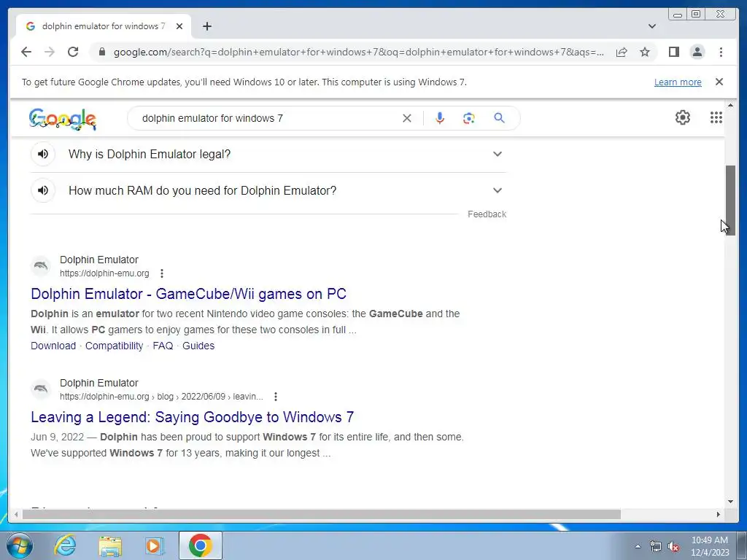
Task: Open the network tray icon
Action: (x=656, y=547)
